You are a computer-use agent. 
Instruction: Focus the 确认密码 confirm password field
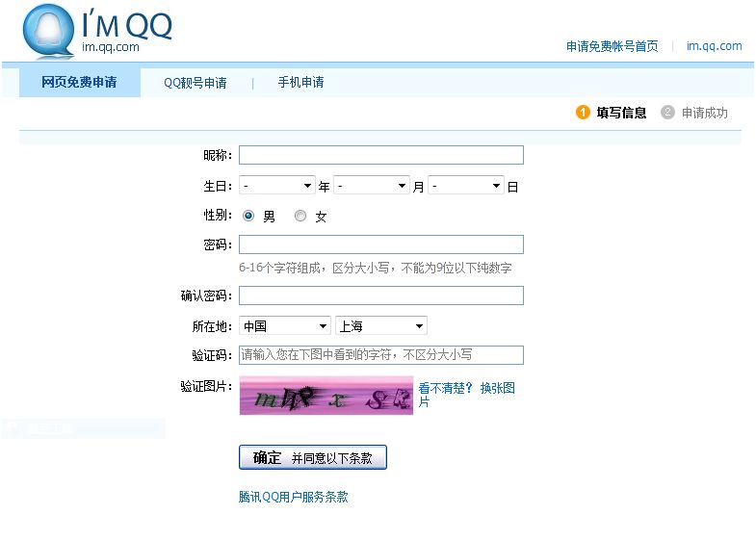pyautogui.click(x=381, y=296)
